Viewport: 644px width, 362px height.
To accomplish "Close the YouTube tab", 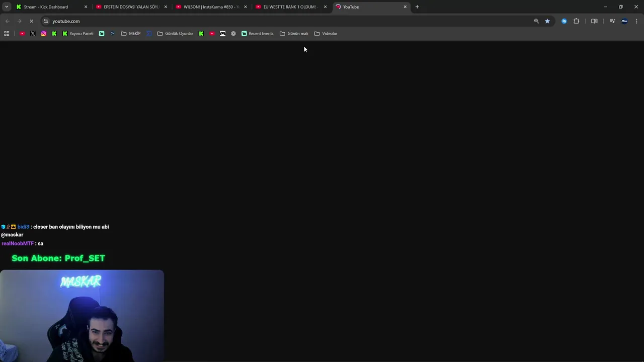I will click(x=405, y=7).
